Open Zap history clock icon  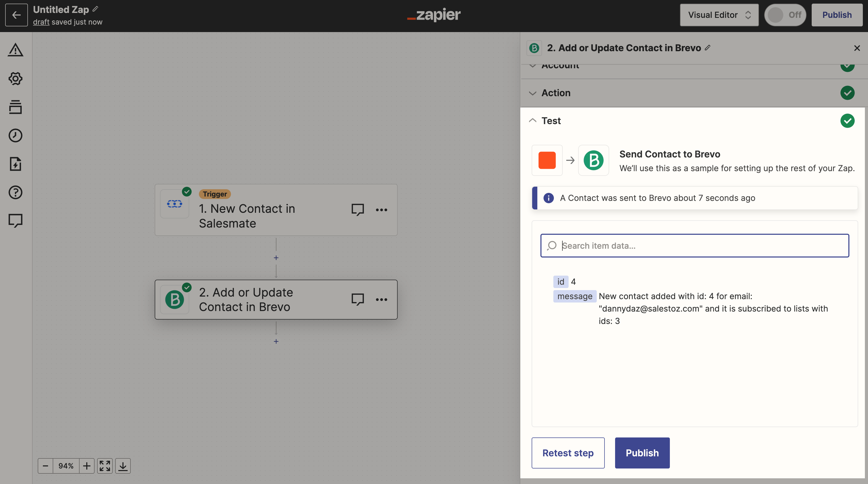(16, 135)
